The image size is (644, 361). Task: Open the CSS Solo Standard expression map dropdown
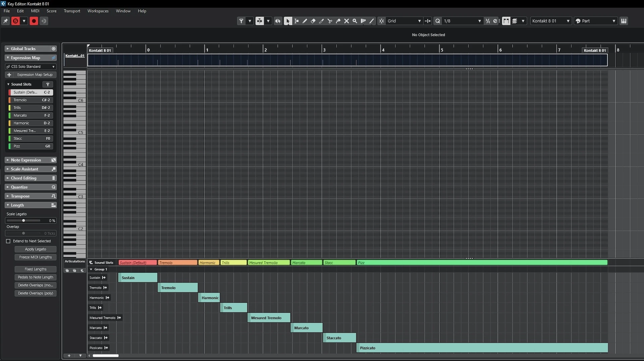(x=31, y=66)
